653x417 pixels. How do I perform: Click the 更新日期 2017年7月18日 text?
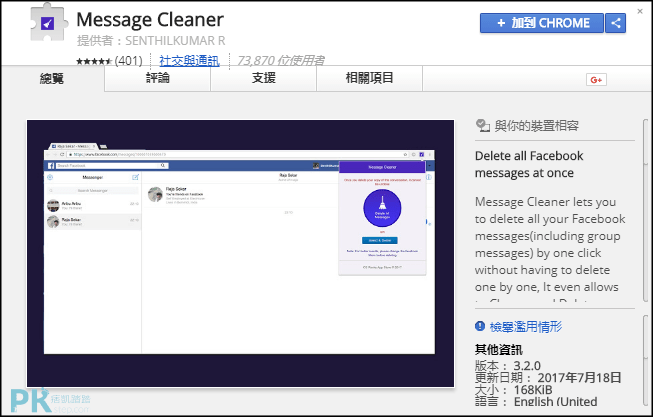click(x=548, y=377)
